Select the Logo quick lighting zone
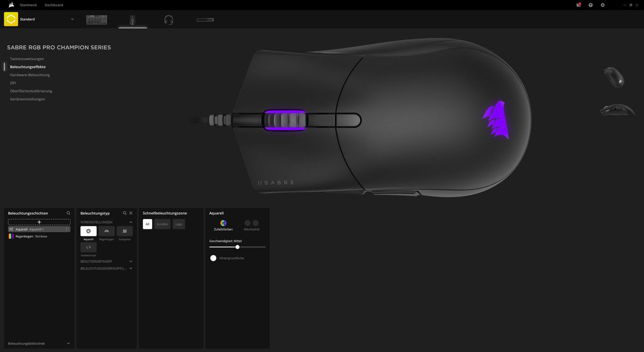The width and height of the screenshot is (644, 352). [x=179, y=224]
